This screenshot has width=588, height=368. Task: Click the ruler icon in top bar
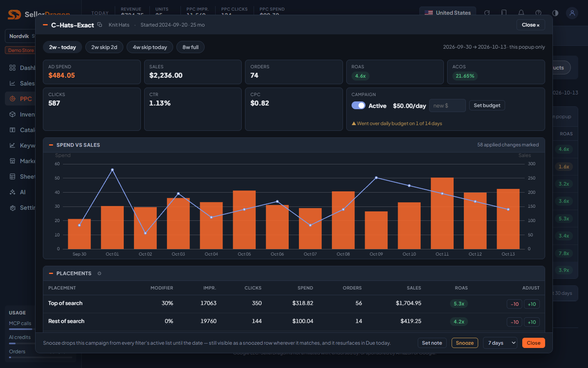(x=504, y=13)
